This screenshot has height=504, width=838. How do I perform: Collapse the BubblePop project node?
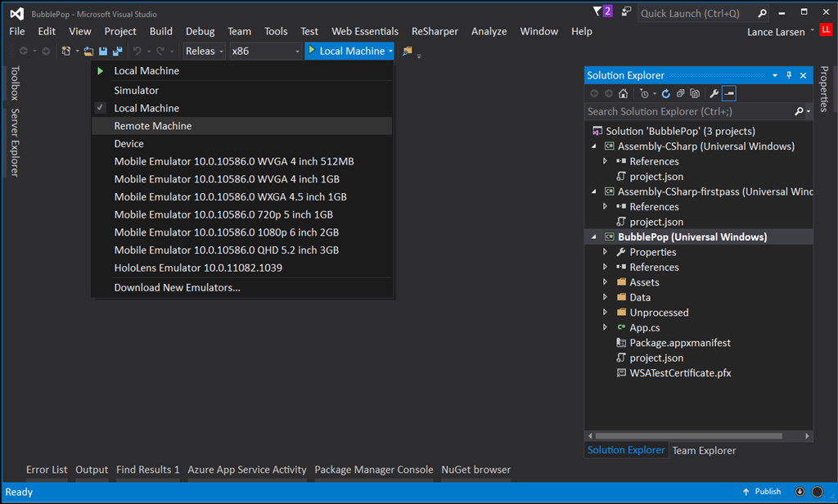click(x=594, y=236)
